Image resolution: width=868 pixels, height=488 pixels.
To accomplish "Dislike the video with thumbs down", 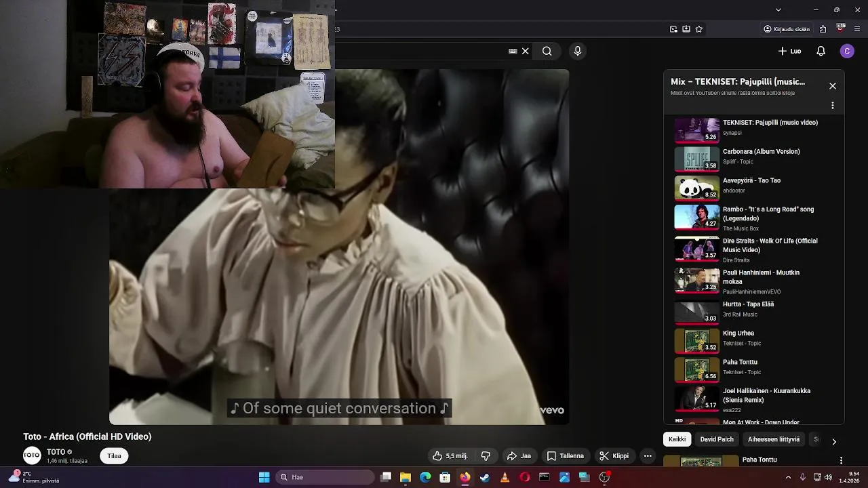I will 486,456.
